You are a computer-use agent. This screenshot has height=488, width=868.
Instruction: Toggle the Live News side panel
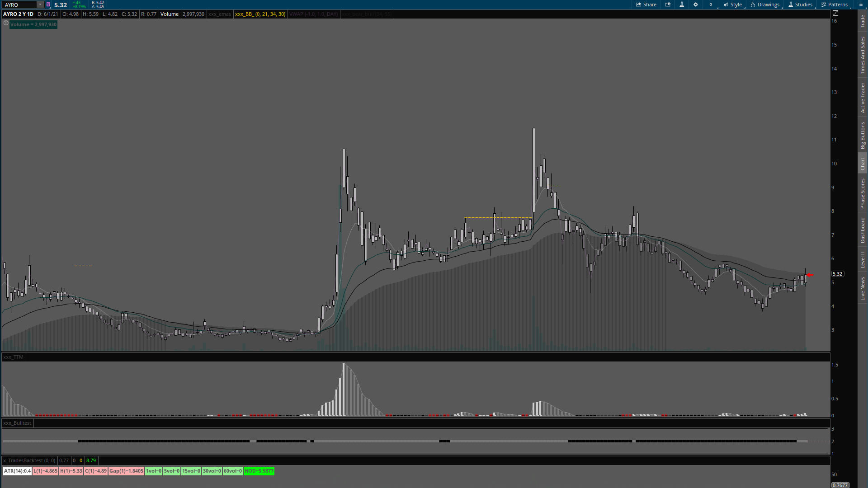863,289
